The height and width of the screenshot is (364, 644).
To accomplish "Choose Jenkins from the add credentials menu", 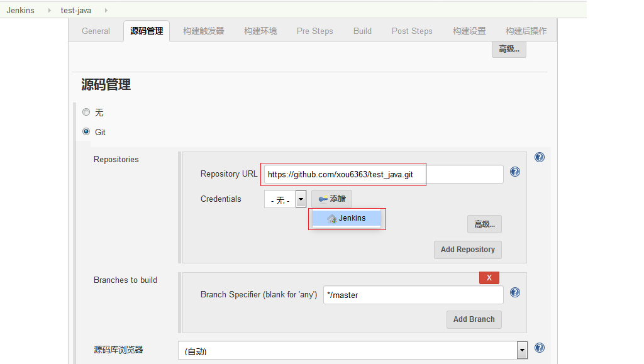I will coord(347,218).
